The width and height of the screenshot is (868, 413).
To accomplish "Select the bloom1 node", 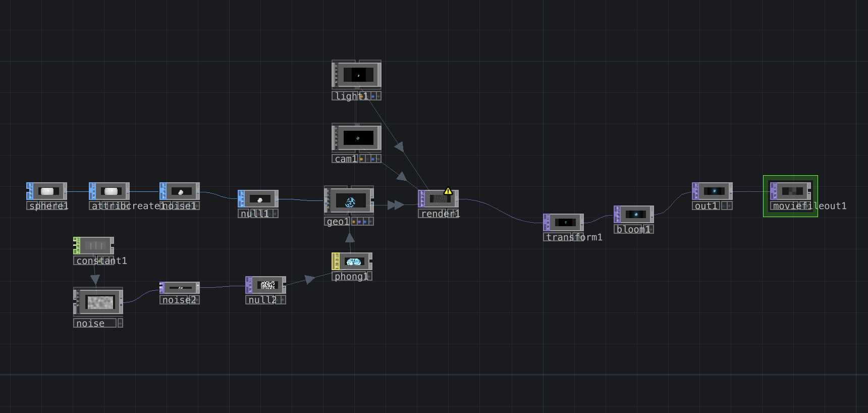I will pos(635,215).
